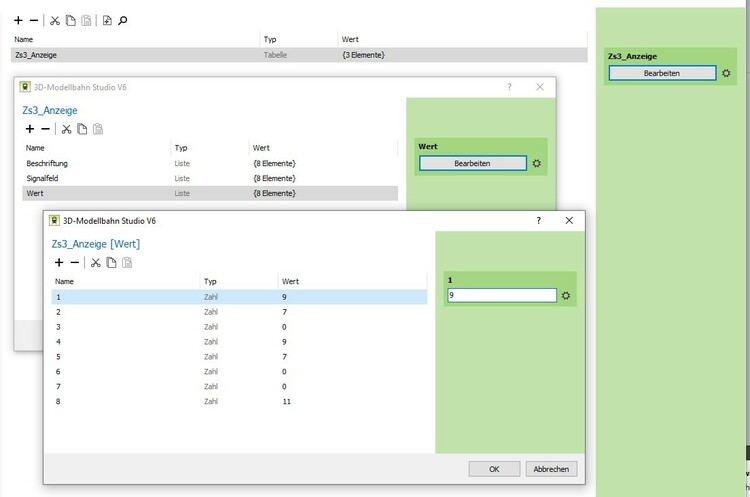The height and width of the screenshot is (497, 750).
Task: Click the search magnifier icon in the main toolbar
Action: pos(123,20)
